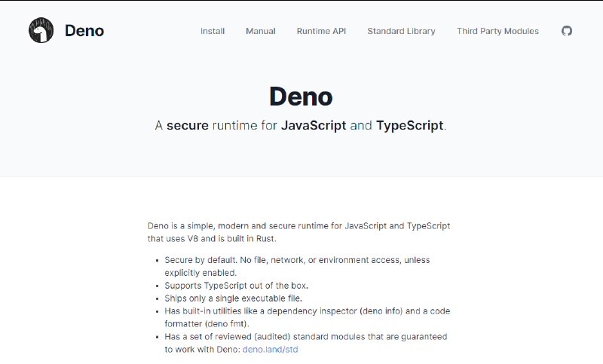Click the Deno brand name in header
603x364 pixels.
84,31
